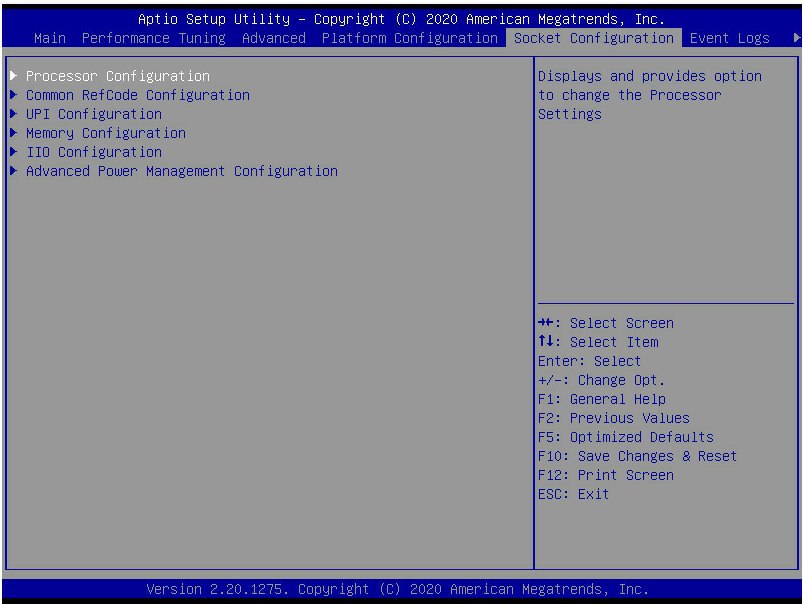Click the Aptio Setup Utility title text

402,19
